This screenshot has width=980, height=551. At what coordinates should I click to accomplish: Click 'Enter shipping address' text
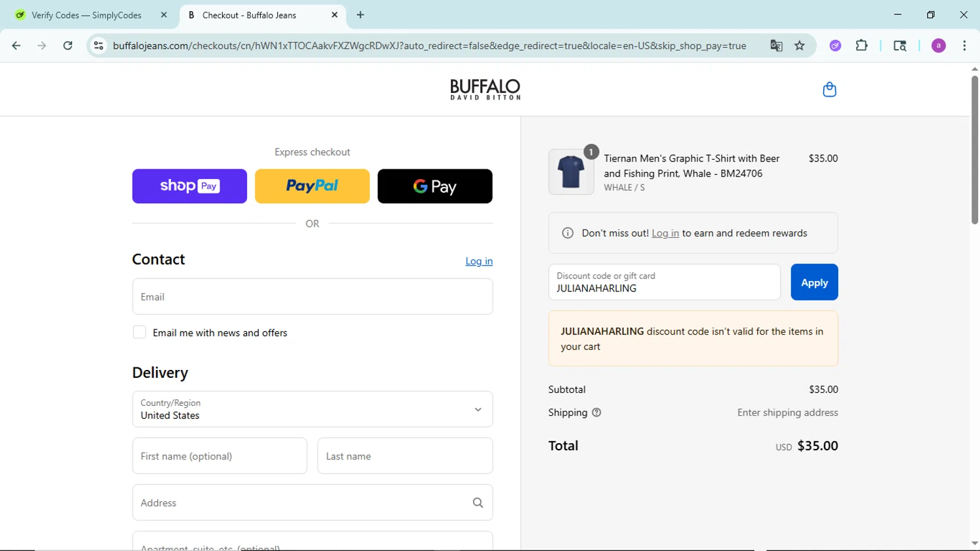pyautogui.click(x=787, y=412)
